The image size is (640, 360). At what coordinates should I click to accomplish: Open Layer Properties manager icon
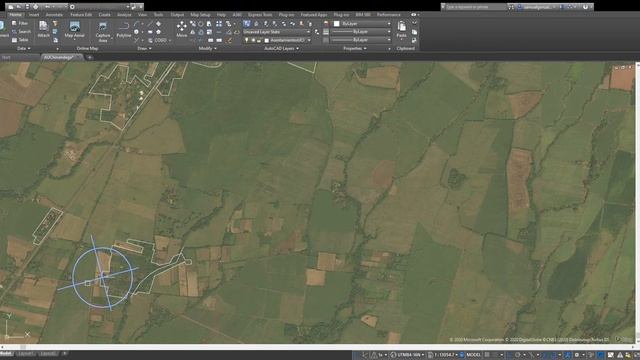(247, 24)
